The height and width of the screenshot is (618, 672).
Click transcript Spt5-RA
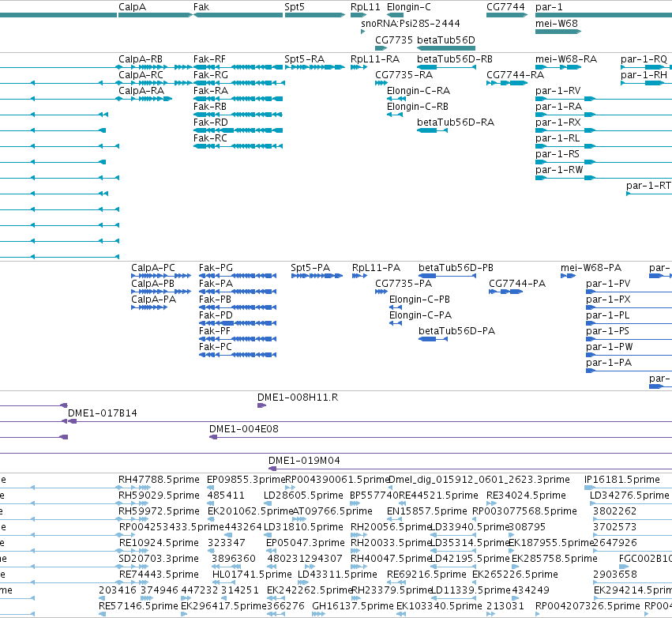(x=314, y=67)
